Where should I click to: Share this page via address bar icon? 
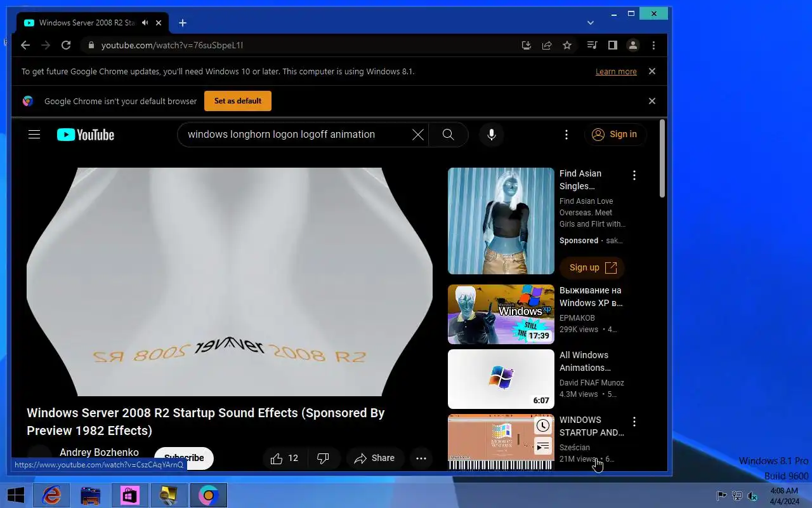click(546, 45)
